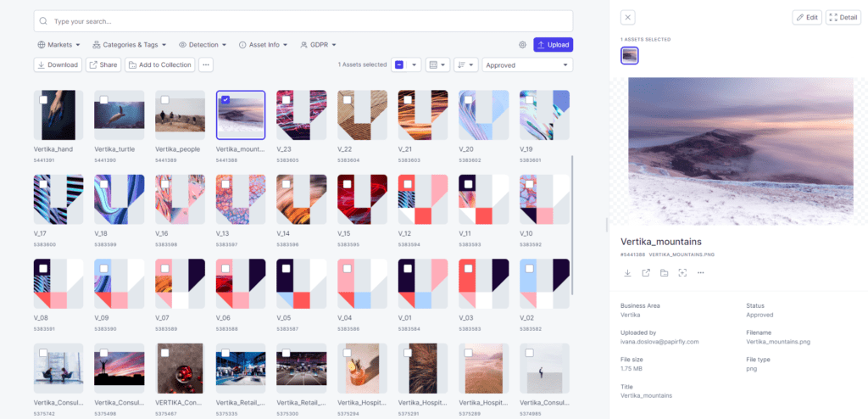This screenshot has height=419, width=868.
Task: Open the V_09 asset thumbnail
Action: click(x=119, y=283)
